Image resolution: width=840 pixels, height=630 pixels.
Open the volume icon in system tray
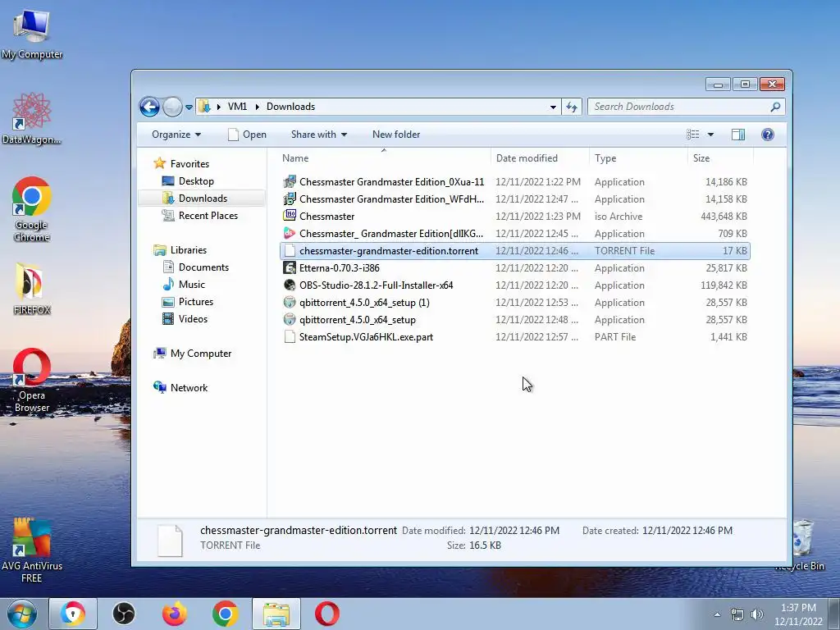(756, 614)
